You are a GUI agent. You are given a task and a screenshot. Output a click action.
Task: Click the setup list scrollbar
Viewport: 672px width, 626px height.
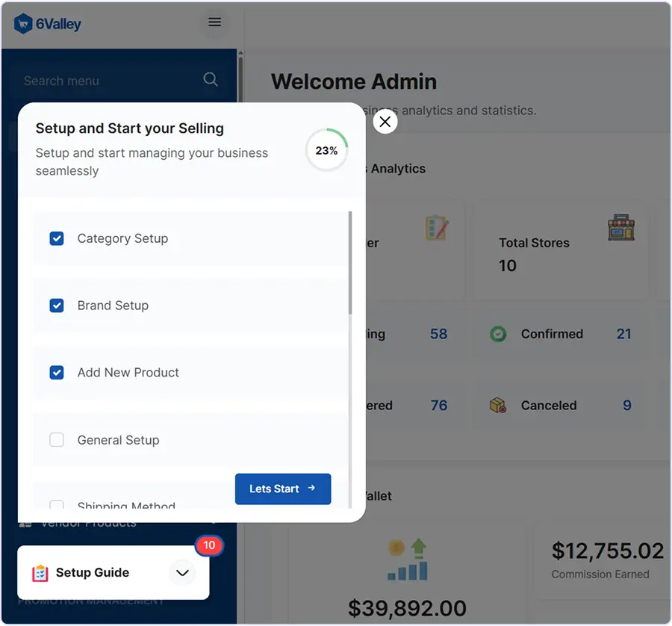pos(349,263)
